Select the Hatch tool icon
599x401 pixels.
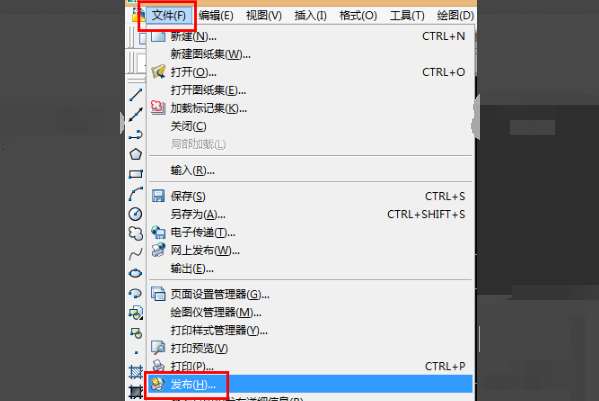coord(136,372)
